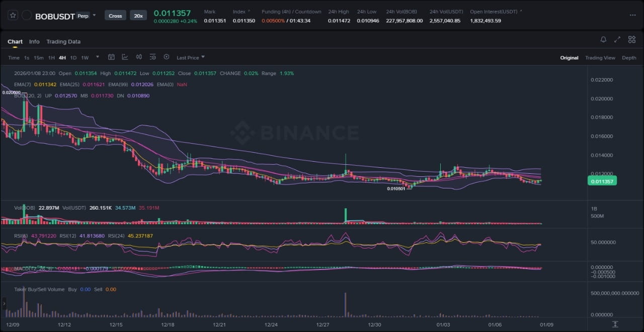
Task: Open the chart layout grid icon
Action: point(631,39)
